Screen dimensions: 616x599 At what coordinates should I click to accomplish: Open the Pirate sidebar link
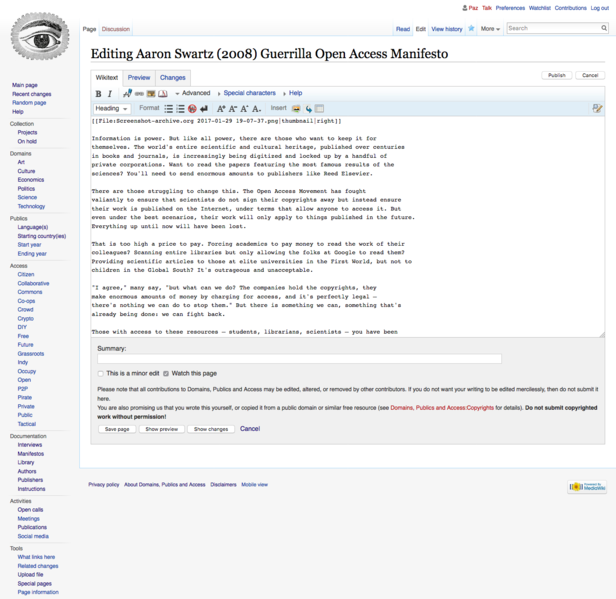[x=25, y=398]
